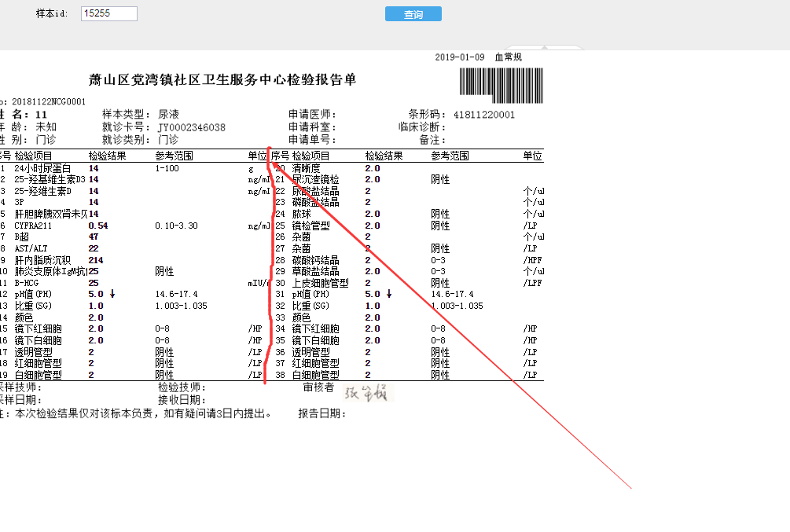Viewport: 790px width, 532px height.
Task: Click the 肝内脂质沉积 result value 214
Action: point(96,260)
